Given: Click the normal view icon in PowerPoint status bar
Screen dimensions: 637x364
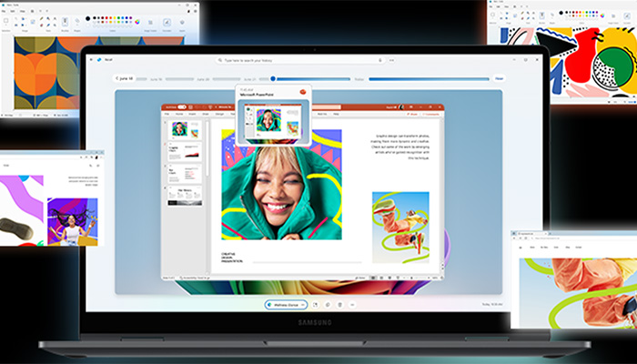Looking at the screenshot, I should coord(373,278).
